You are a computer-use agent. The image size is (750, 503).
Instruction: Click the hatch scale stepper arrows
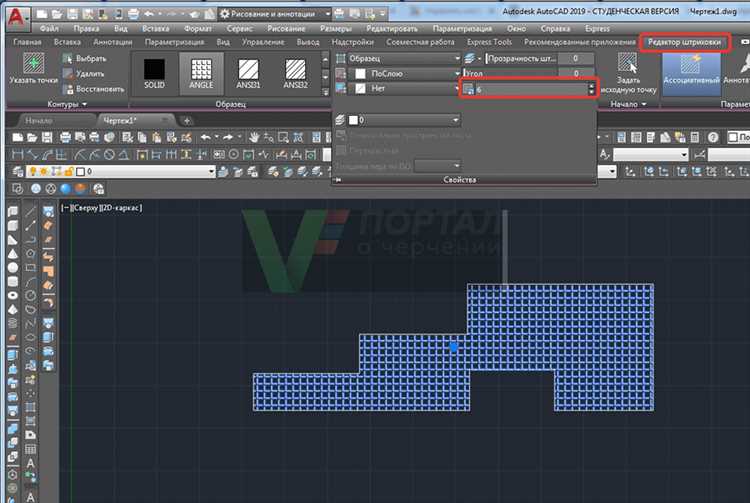click(x=592, y=89)
